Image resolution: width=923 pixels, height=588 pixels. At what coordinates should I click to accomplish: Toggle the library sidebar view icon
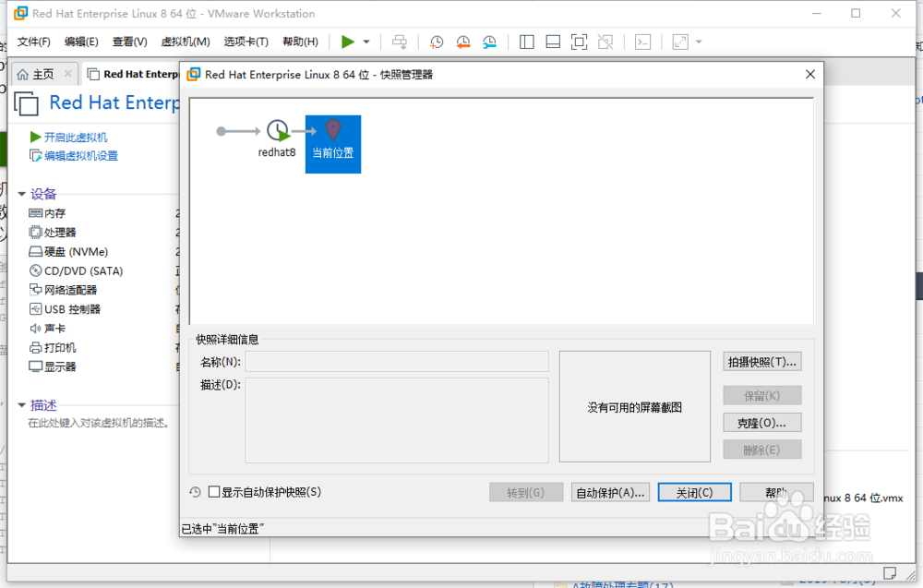527,42
